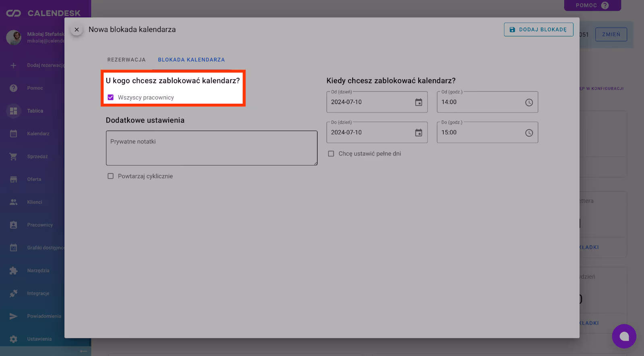Enable Powtarzaj cyklicznie checkbox
The width and height of the screenshot is (644, 356).
(111, 176)
